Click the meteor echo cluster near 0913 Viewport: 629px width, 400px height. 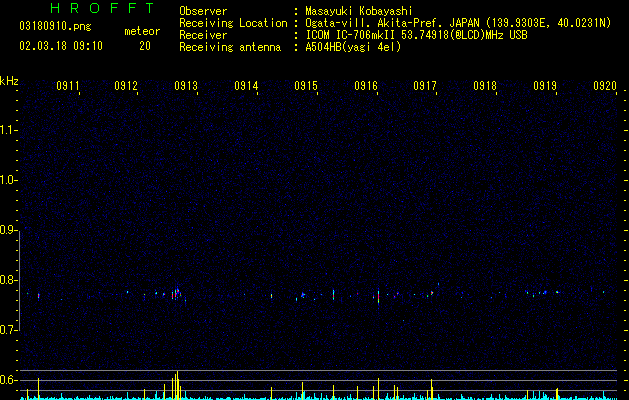click(x=177, y=294)
